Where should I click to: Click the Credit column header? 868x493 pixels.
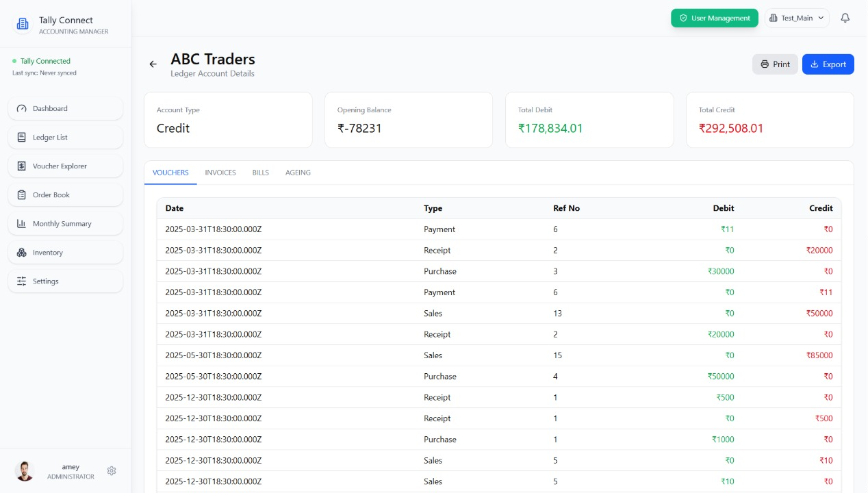click(821, 208)
